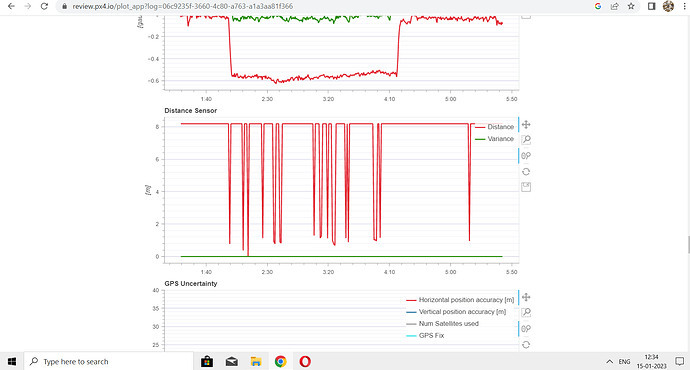Open Mail app from taskbar
690x370 pixels.
click(x=231, y=361)
